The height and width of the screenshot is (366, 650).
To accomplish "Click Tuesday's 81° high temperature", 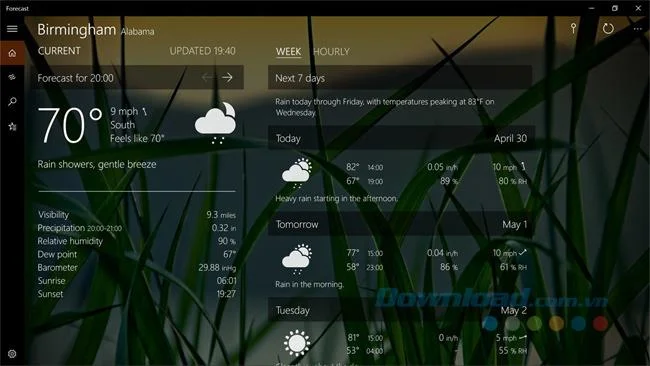I will click(x=353, y=337).
